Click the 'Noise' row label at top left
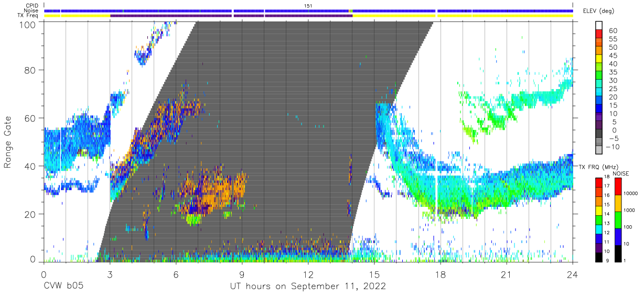 click(x=32, y=10)
